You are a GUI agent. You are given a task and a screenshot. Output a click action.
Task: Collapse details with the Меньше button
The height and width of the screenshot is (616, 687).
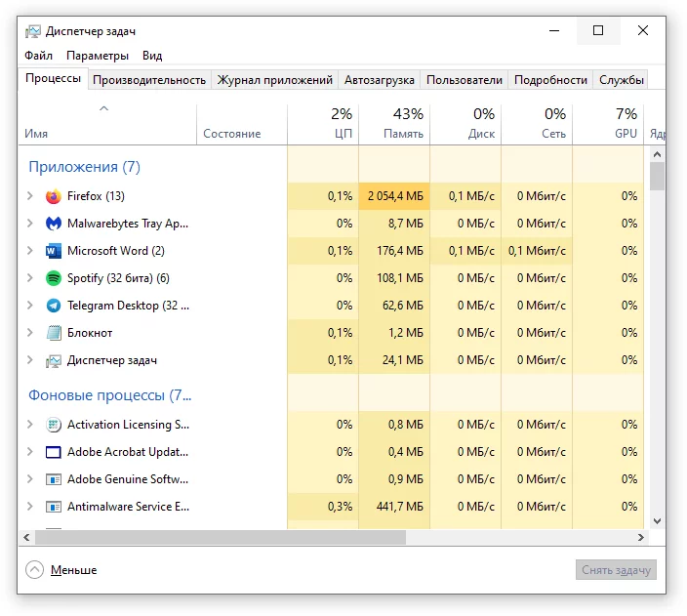61,570
